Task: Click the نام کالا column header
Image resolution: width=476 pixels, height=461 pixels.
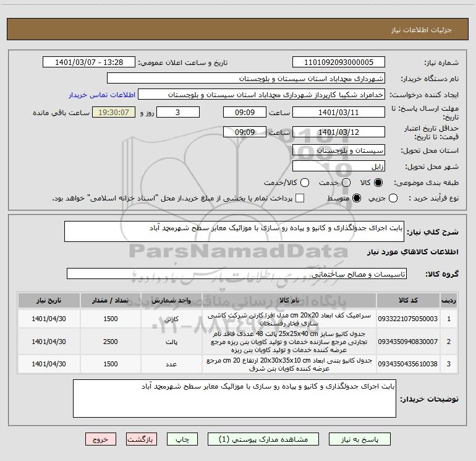Action: [x=289, y=300]
